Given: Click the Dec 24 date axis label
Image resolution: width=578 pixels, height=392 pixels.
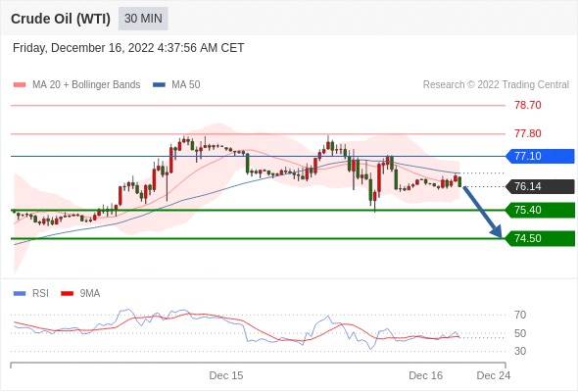Looking at the screenshot, I should [494, 375].
